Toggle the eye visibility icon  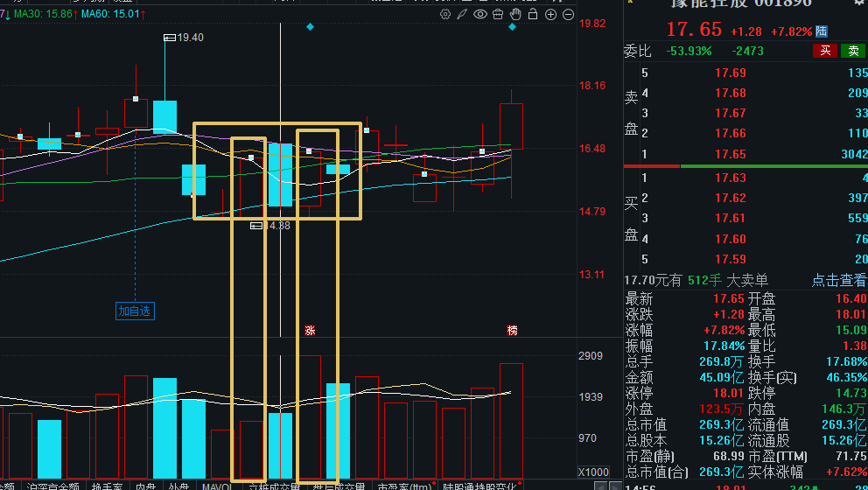(480, 14)
